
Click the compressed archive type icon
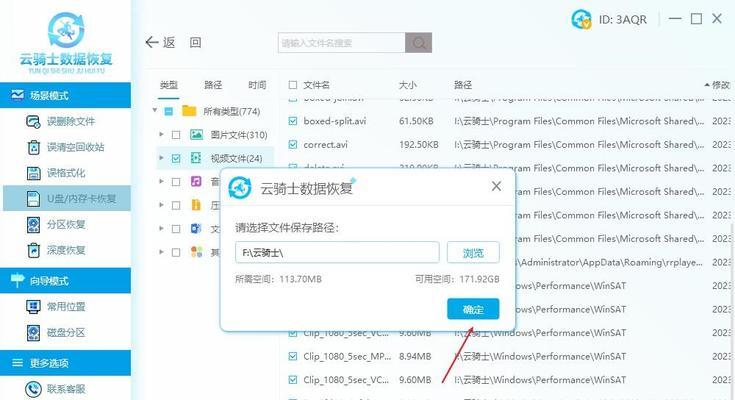click(196, 205)
